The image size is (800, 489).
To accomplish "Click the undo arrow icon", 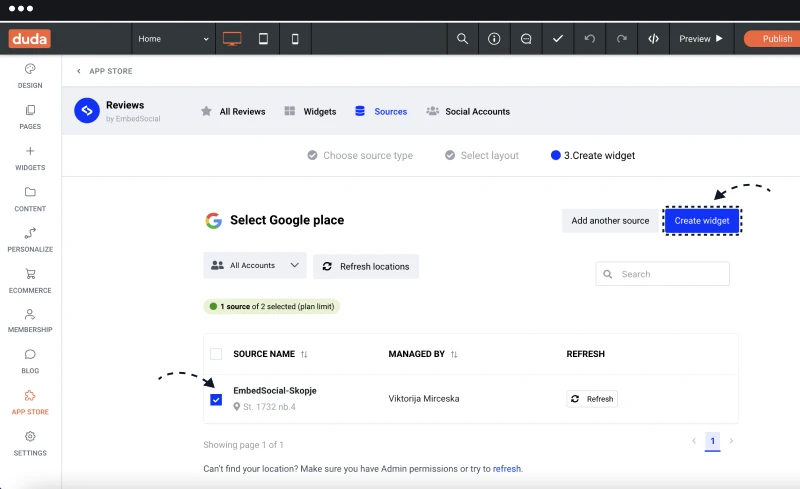I will [x=590, y=39].
